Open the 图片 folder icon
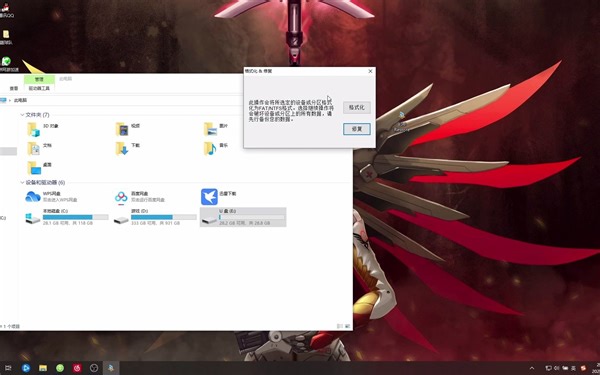This screenshot has height=375, width=600. (x=210, y=129)
